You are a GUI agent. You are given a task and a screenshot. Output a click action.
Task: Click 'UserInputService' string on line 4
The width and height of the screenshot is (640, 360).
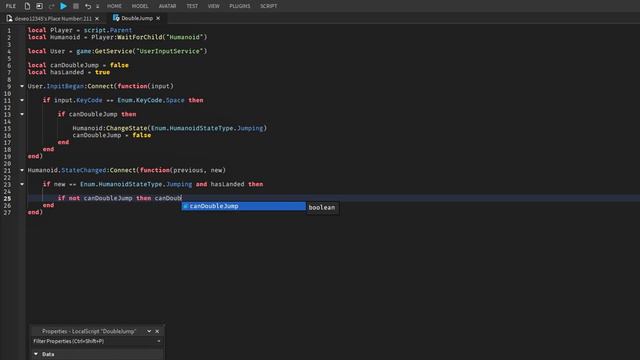(171, 51)
